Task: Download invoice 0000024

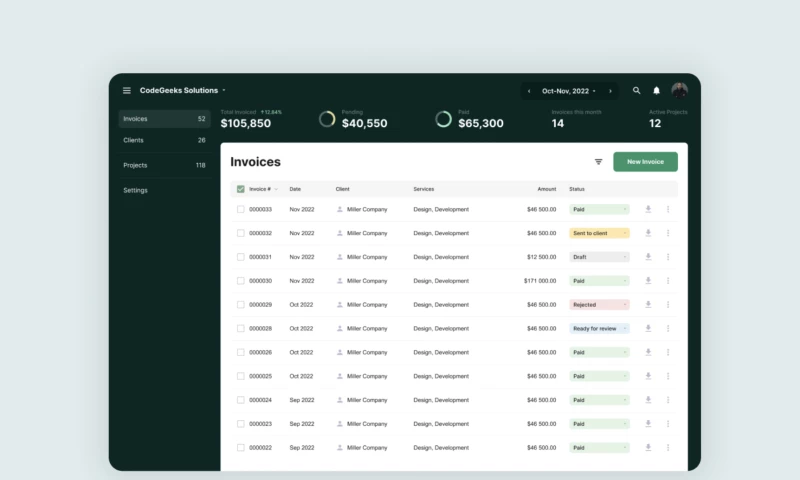Action: 648,400
